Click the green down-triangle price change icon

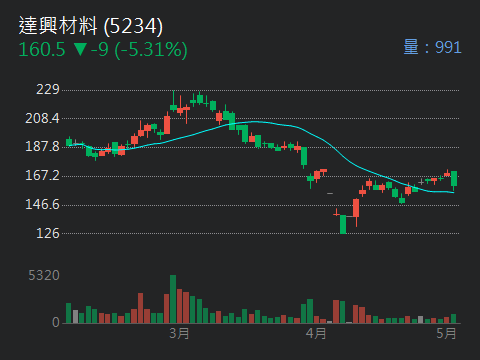80,49
